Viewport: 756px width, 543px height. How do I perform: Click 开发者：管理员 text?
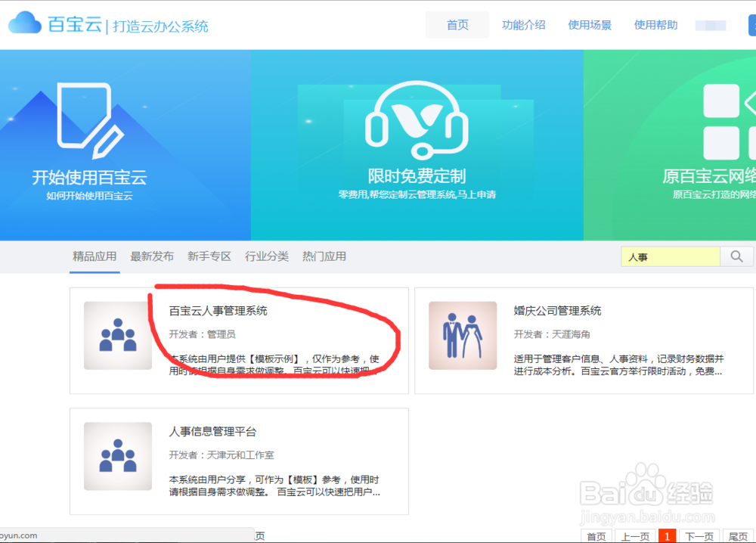pos(202,334)
